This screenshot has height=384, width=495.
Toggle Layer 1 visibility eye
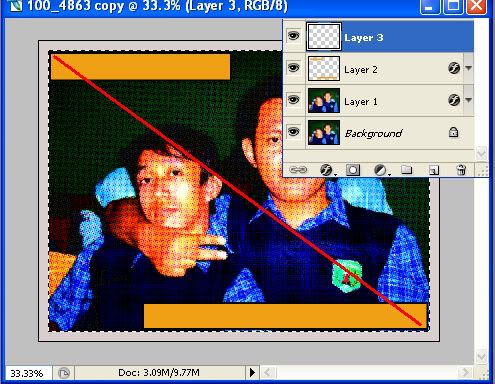[293, 99]
